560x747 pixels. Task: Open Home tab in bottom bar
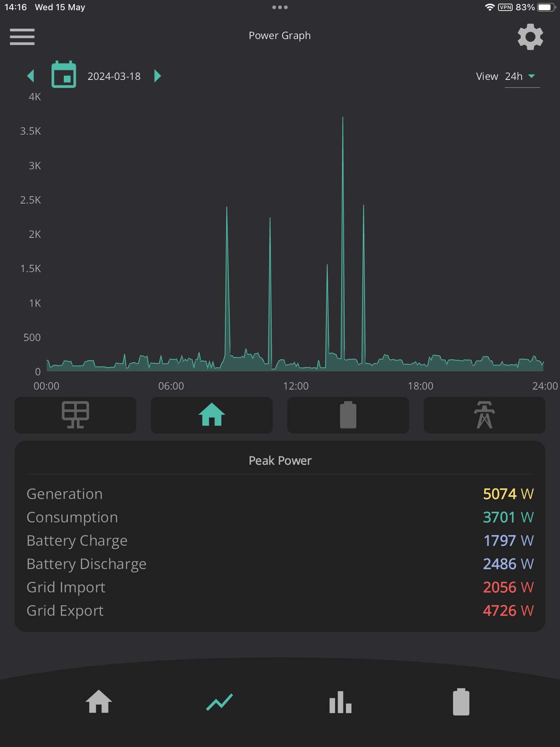(98, 701)
